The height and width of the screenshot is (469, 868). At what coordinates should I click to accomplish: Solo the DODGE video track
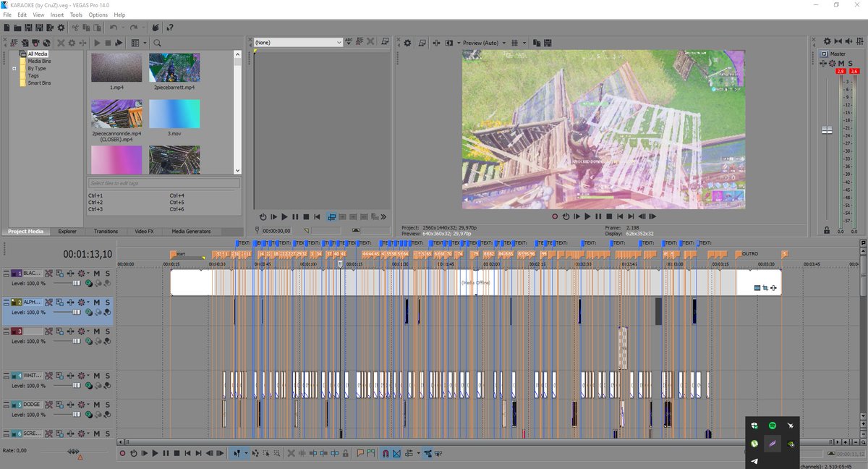coord(107,405)
